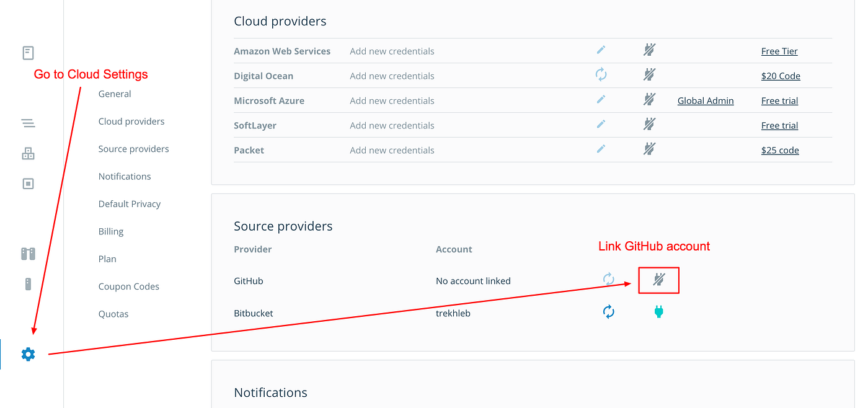Open the Packet $25 code link
868x408 pixels.
coord(780,151)
